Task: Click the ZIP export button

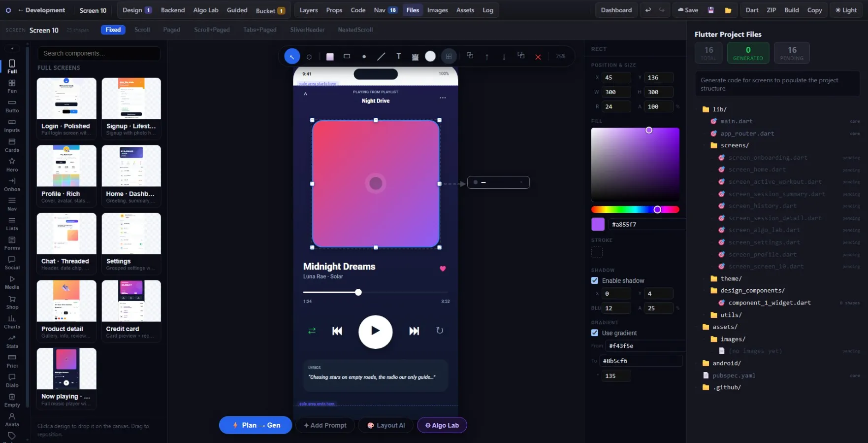Action: (x=771, y=10)
